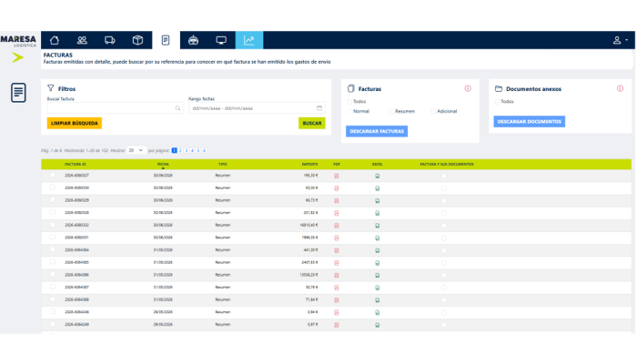Select the invoices document tab
Viewport: 637px width, 364px height.
(166, 40)
